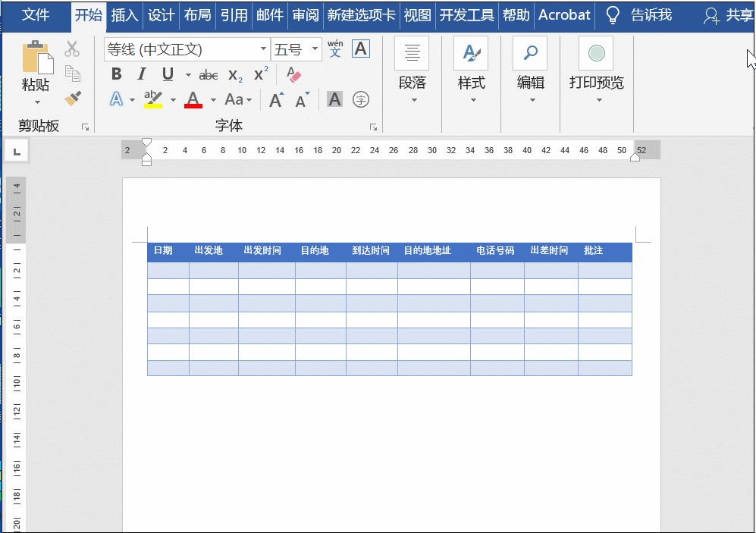Switch to the 插入 tab
Image resolution: width=756 pixels, height=533 pixels.
(124, 15)
